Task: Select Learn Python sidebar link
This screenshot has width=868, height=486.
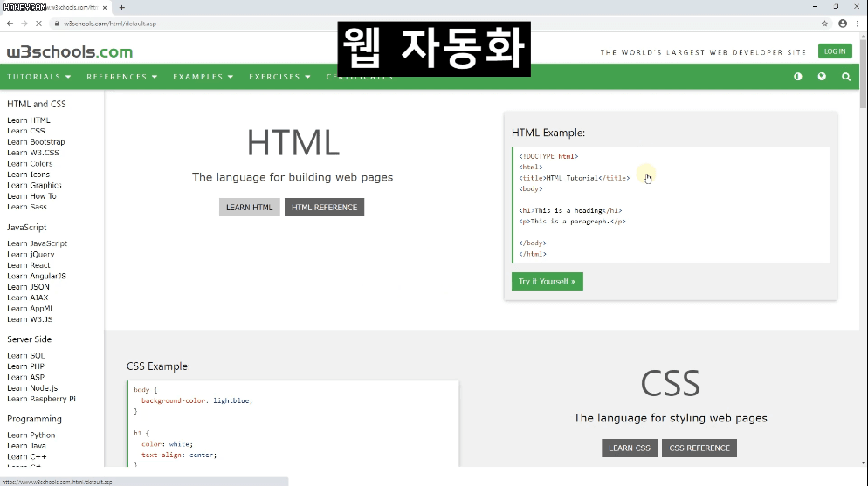Action: click(x=31, y=435)
